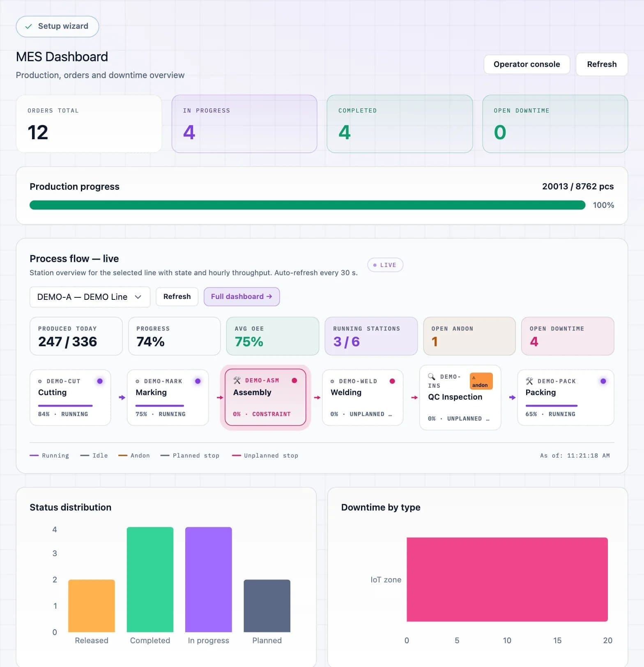Open the Full dashboard link
Image resolution: width=644 pixels, height=667 pixels.
pos(241,297)
